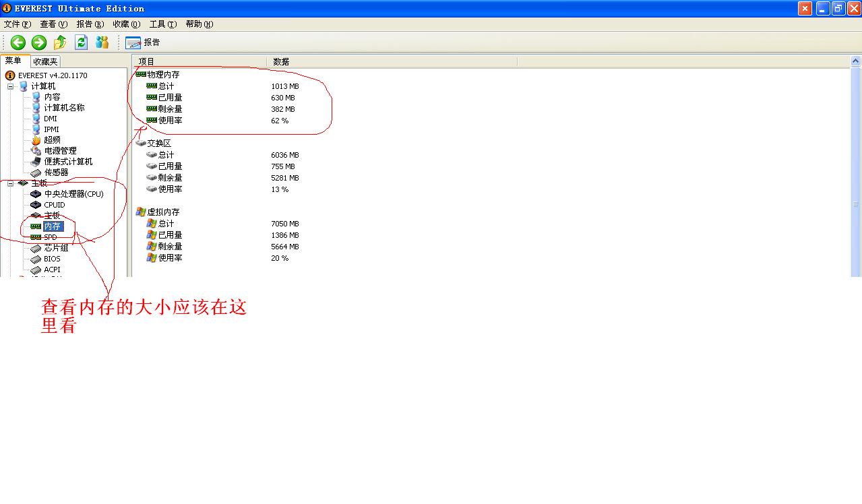Click the chip icon beside BIOS
The image size is (862, 504).
[x=36, y=259]
